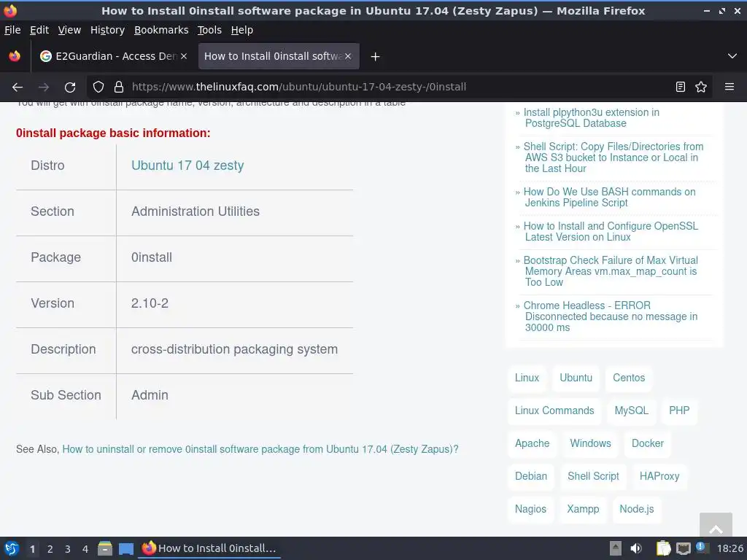
Task: Open the Tools menu
Action: click(x=209, y=30)
